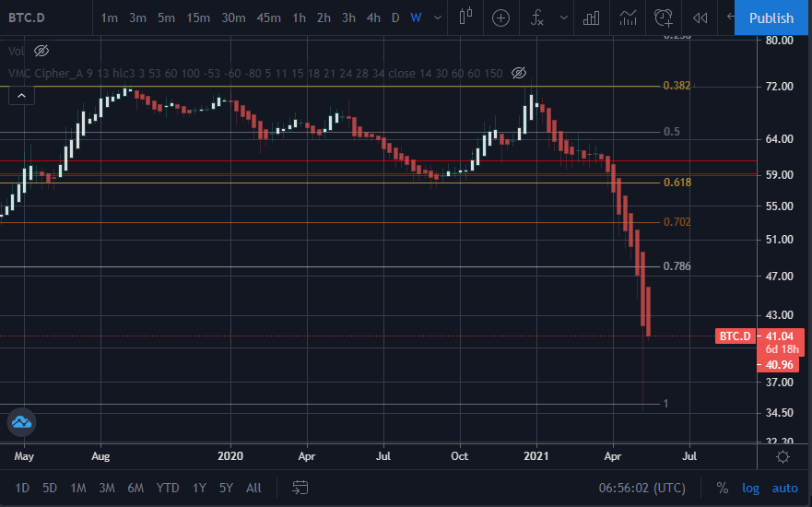This screenshot has height=507, width=812.
Task: Select the 0.5 Fibonacci level label
Action: [x=672, y=132]
